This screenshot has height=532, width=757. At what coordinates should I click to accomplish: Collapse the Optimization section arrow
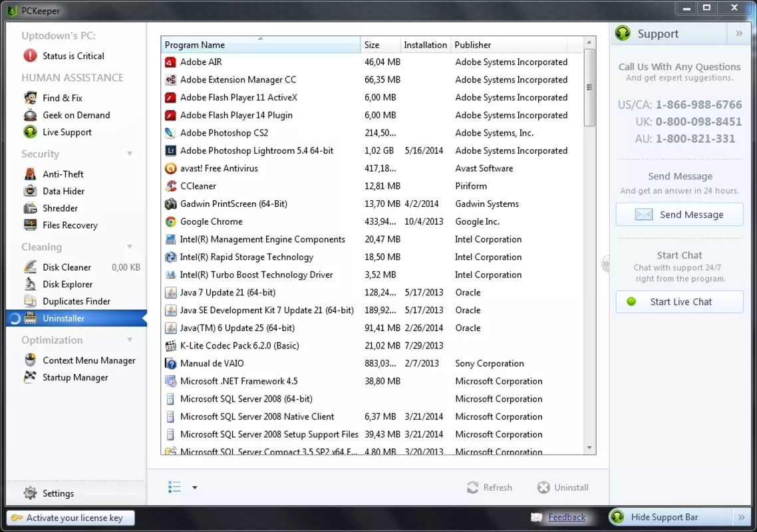point(130,340)
